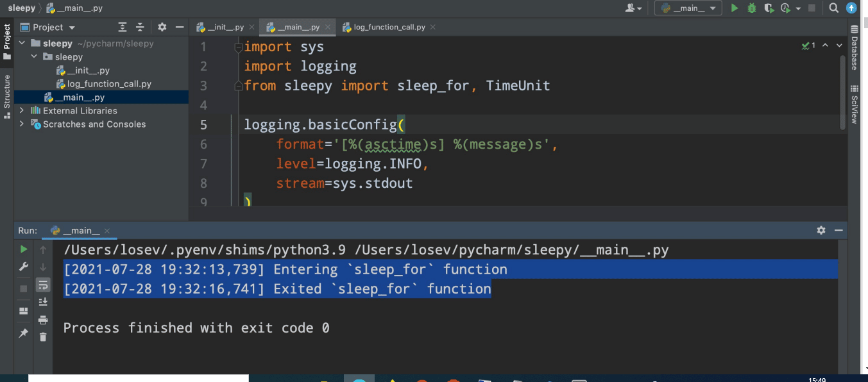Open run configuration wrench icon in Run panel
The image size is (868, 382).
(24, 267)
